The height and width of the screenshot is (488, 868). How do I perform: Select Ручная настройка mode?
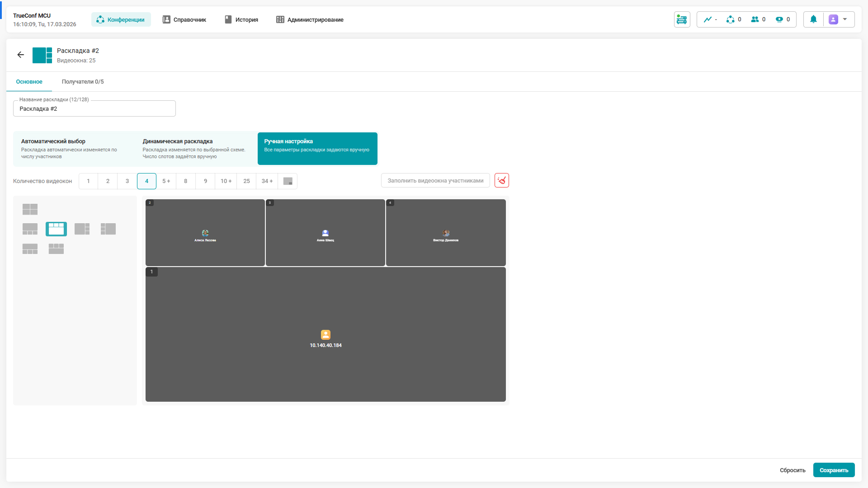tap(317, 149)
